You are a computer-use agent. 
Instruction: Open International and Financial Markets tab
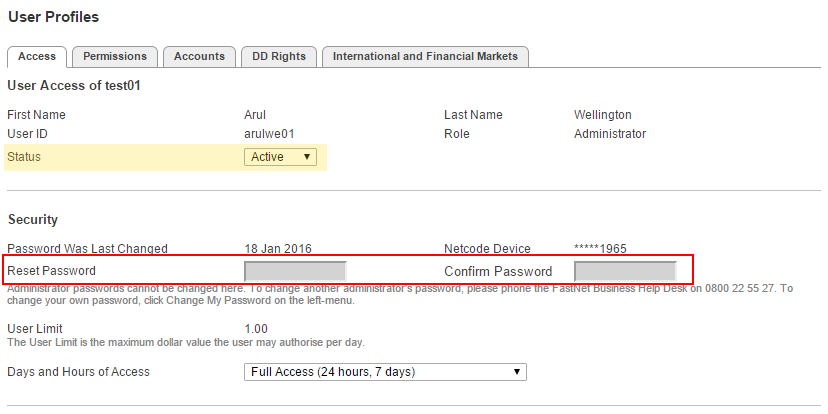coord(425,57)
